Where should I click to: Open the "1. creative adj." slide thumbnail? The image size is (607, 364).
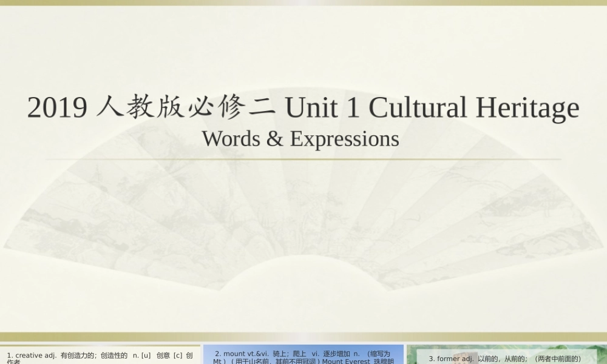[100, 354]
